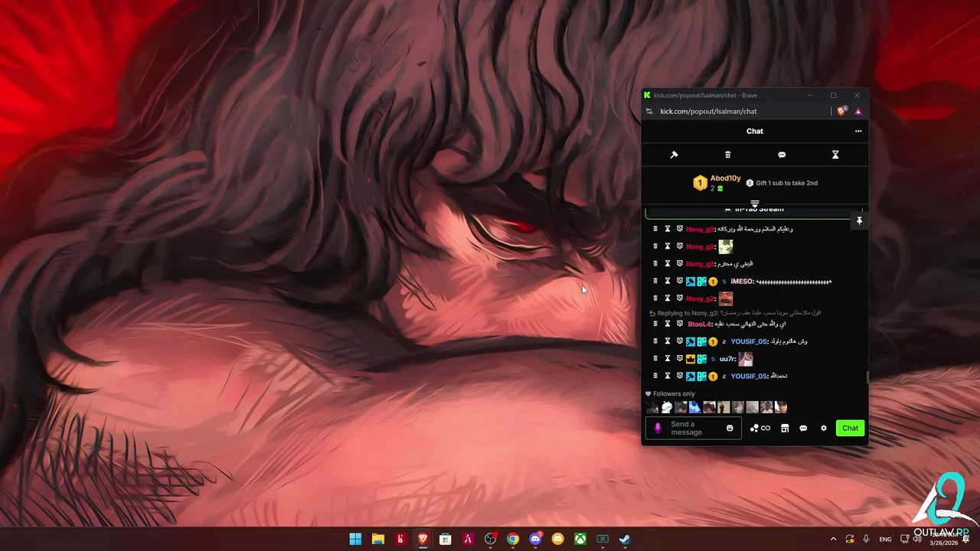The image size is (980, 551).
Task: Click the moderator gavel icon
Action: (674, 155)
